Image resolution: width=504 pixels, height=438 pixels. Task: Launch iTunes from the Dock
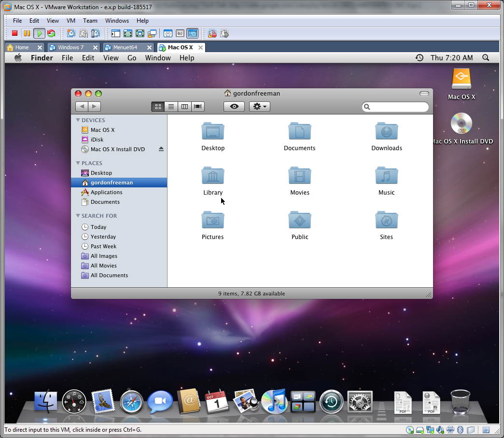[x=274, y=402]
